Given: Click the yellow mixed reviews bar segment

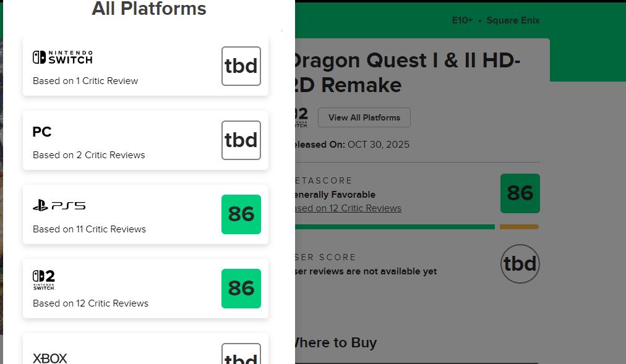Looking at the screenshot, I should click(x=519, y=227).
